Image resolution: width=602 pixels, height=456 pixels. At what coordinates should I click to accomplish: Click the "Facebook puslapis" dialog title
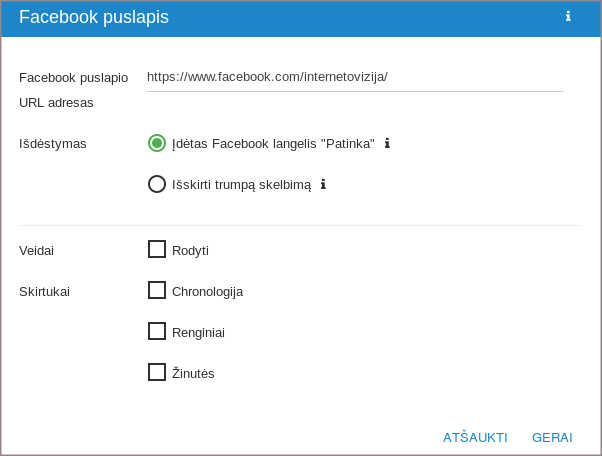(94, 17)
